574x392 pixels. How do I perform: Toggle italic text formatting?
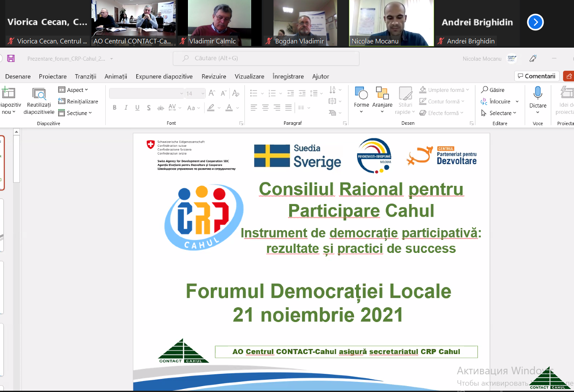pyautogui.click(x=126, y=108)
